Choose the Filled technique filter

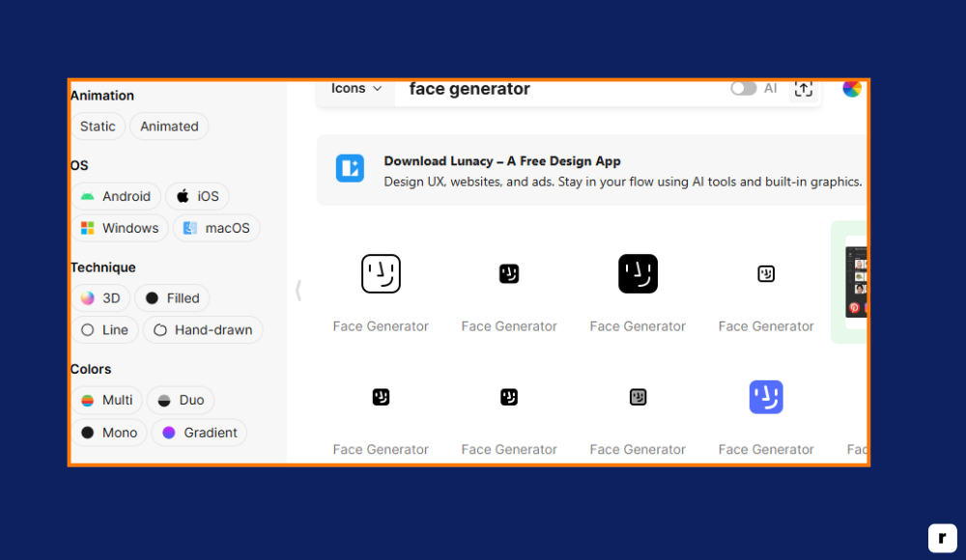click(172, 298)
